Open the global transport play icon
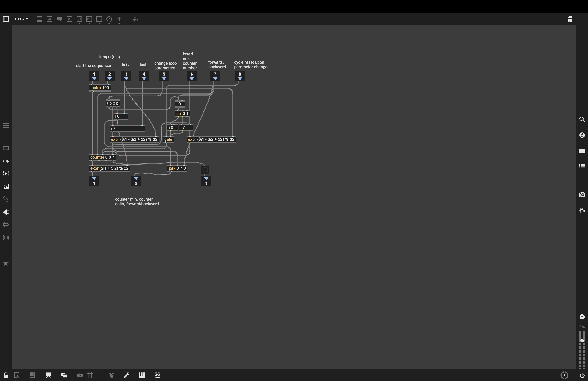 (564, 375)
